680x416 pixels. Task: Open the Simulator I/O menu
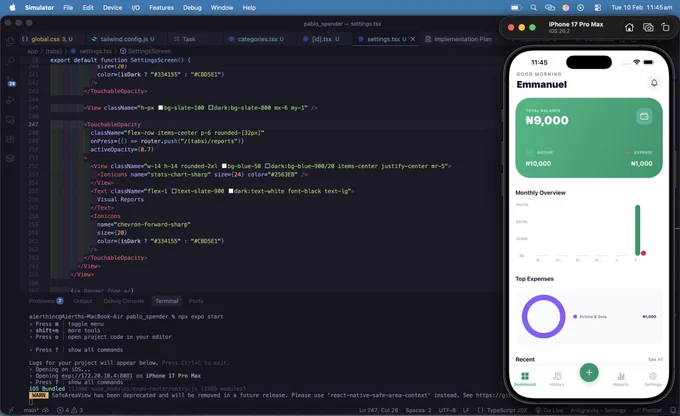pos(136,7)
